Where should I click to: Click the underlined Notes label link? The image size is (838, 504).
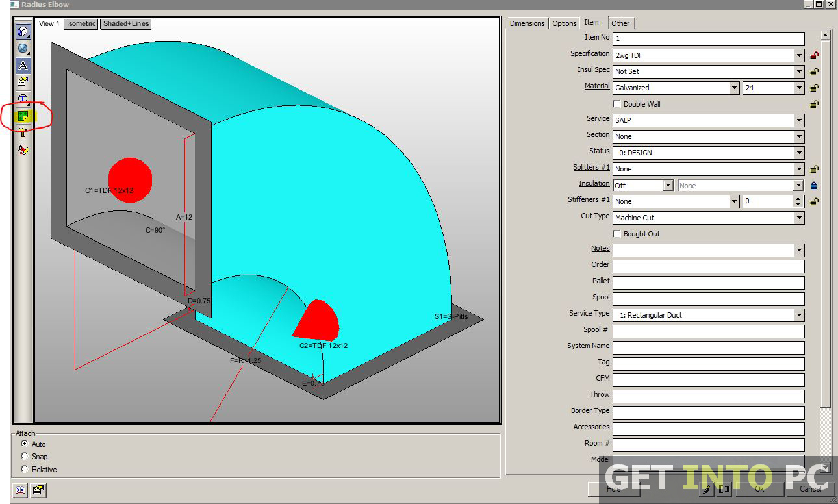[x=600, y=249]
